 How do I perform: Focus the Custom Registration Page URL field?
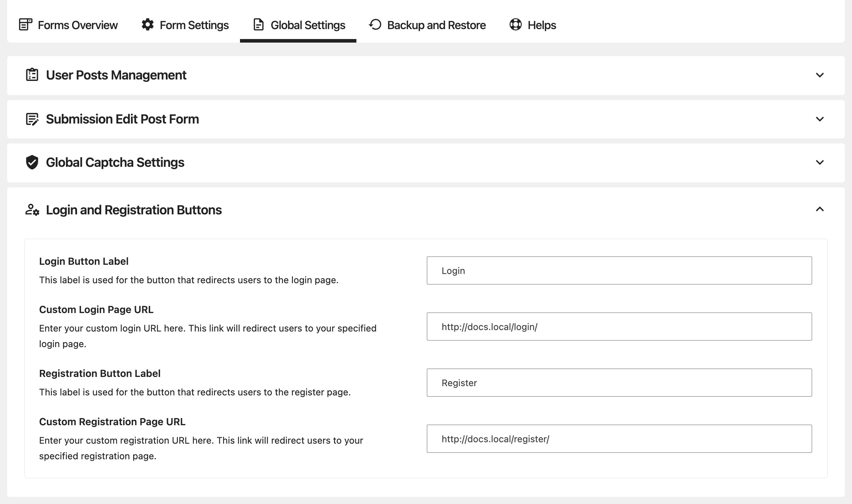619,439
